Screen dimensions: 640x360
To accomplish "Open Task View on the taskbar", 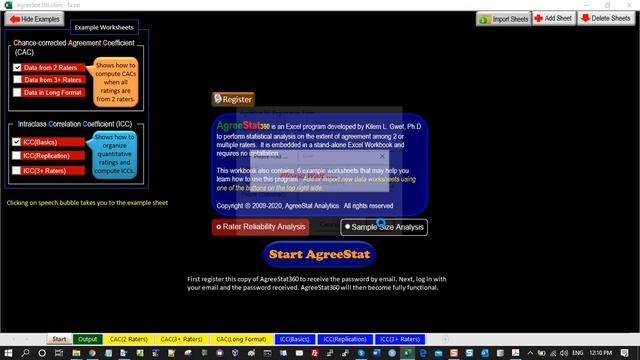I will [x=59, y=353].
